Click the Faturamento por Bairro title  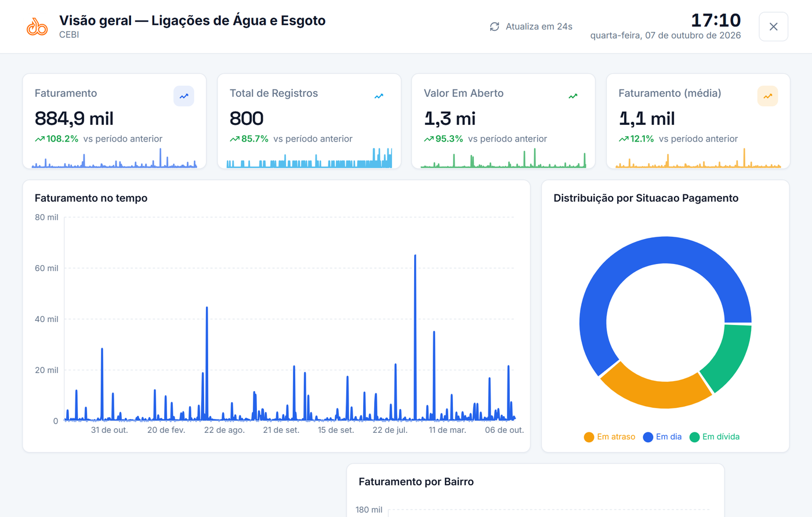[416, 482]
